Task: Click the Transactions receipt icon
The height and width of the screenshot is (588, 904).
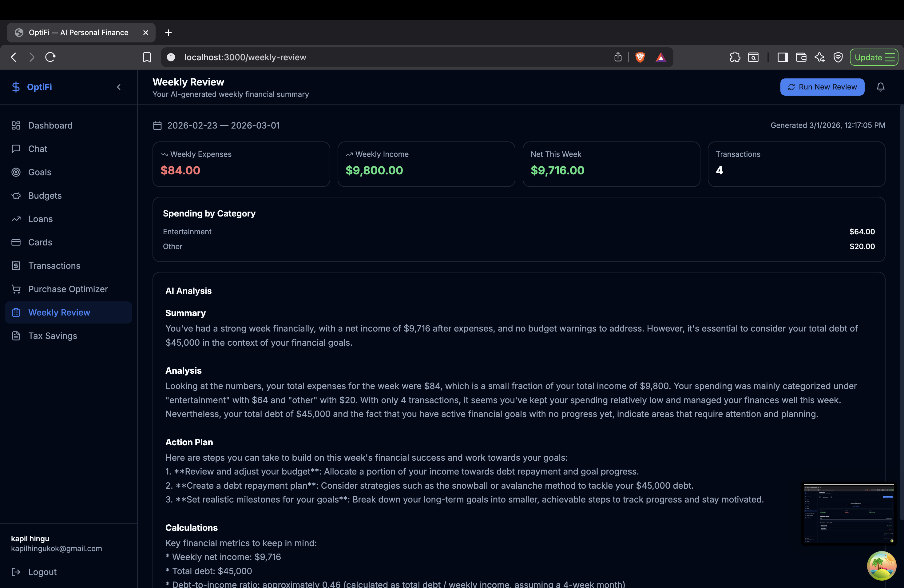Action: click(16, 266)
